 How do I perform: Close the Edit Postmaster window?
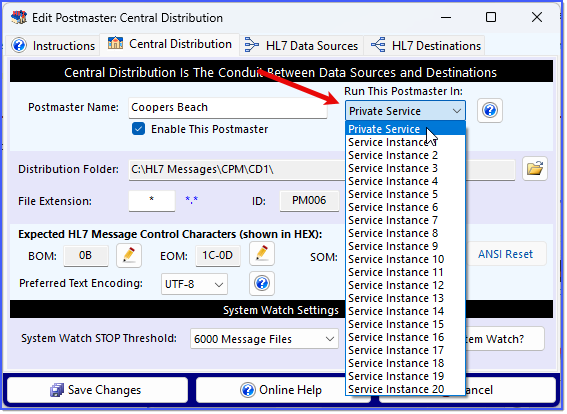(x=537, y=17)
